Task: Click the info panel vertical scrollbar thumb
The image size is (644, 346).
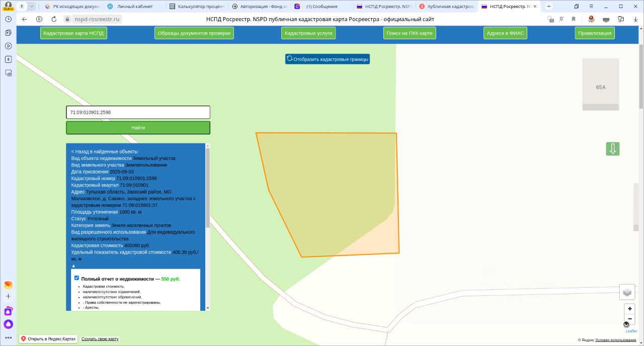Action: 208,188
